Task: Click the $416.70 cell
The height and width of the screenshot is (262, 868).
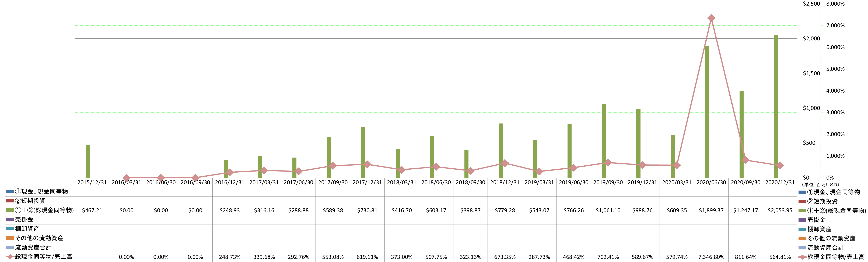Action: click(402, 210)
